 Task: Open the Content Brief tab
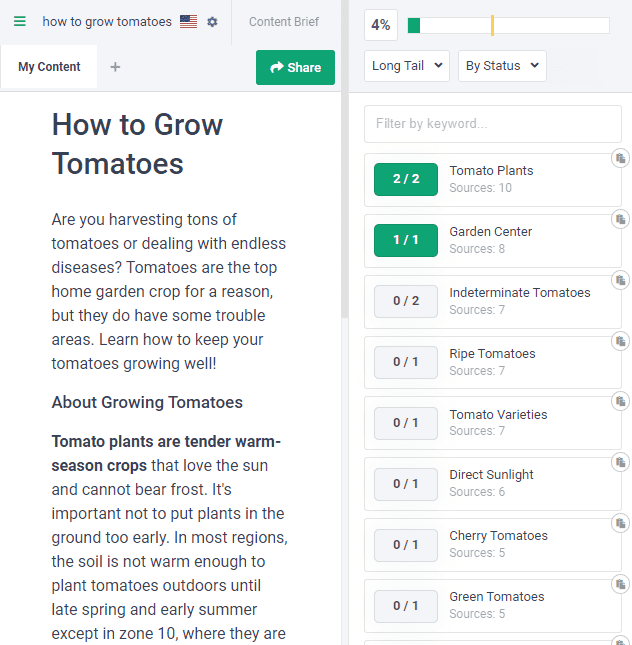pyautogui.click(x=284, y=21)
